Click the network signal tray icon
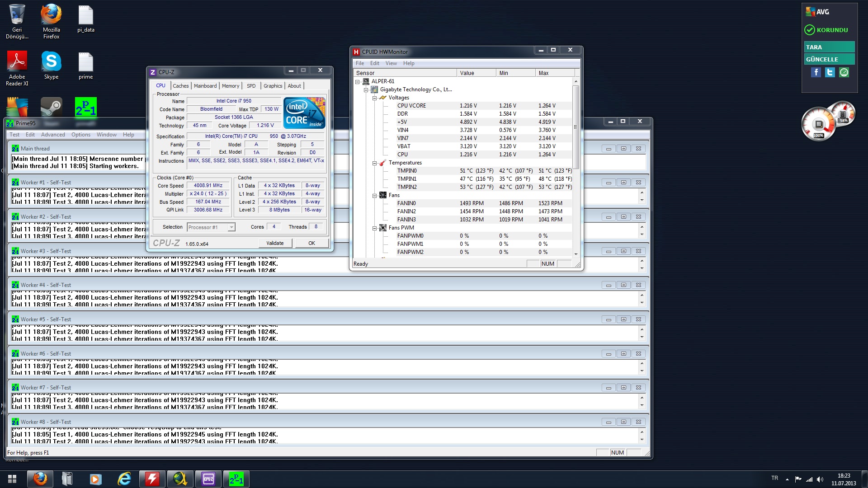The width and height of the screenshot is (868, 488). 809,479
